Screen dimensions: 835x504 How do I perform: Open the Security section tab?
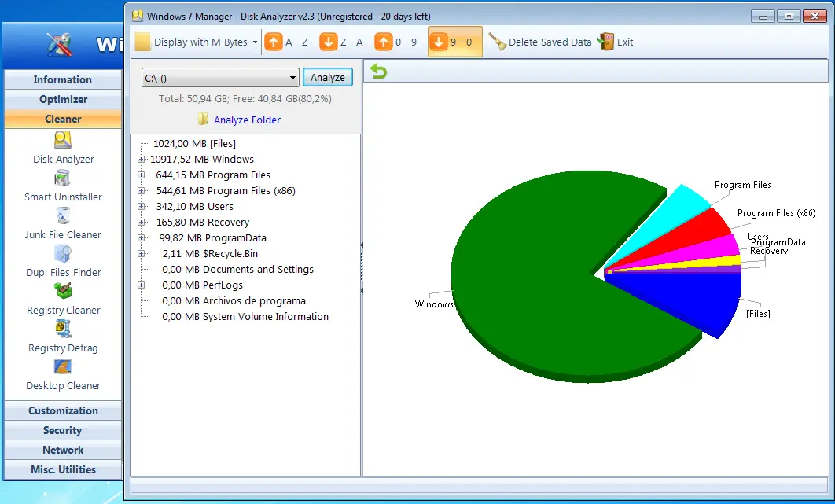click(63, 430)
